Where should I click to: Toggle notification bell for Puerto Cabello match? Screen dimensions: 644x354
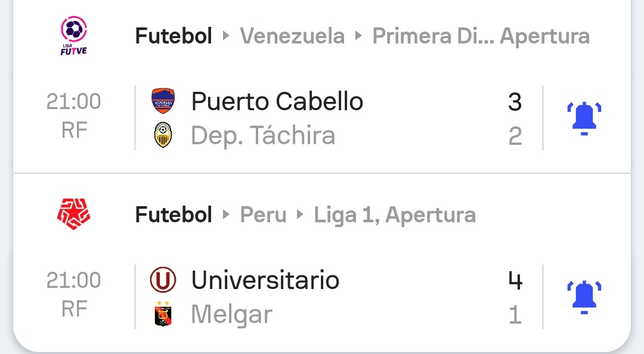click(x=584, y=119)
